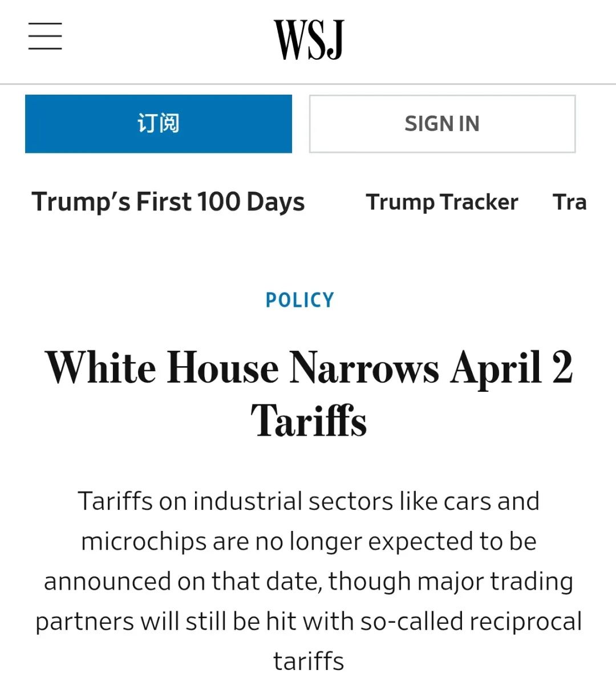616x690 pixels.
Task: Click the word White in the headline
Action: [100, 368]
